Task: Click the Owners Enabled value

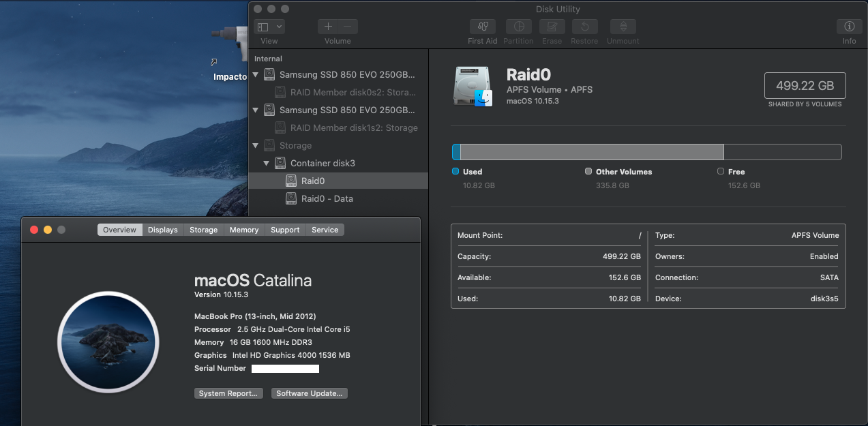Action: pyautogui.click(x=824, y=256)
